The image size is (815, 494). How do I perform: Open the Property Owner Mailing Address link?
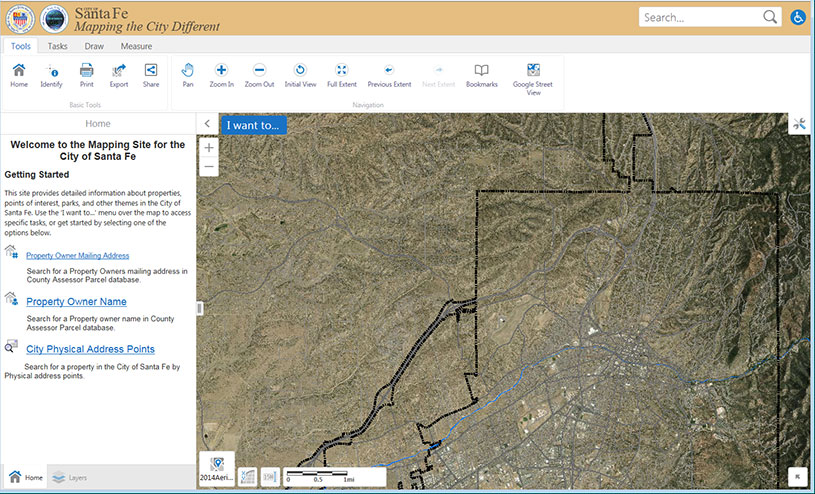pos(77,255)
